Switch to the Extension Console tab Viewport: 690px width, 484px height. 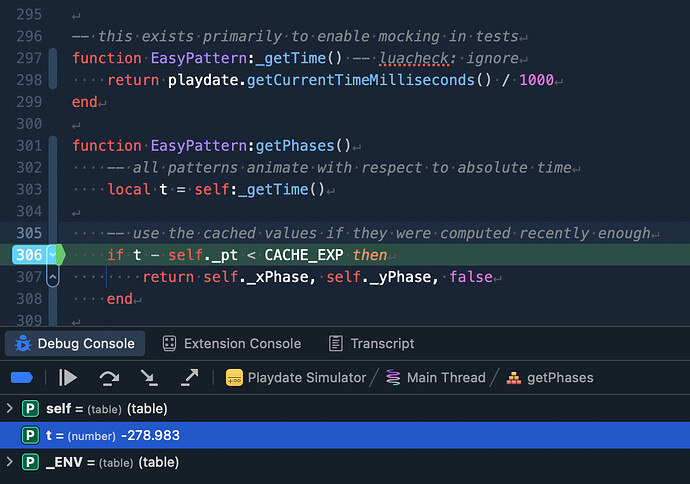pyautogui.click(x=232, y=343)
